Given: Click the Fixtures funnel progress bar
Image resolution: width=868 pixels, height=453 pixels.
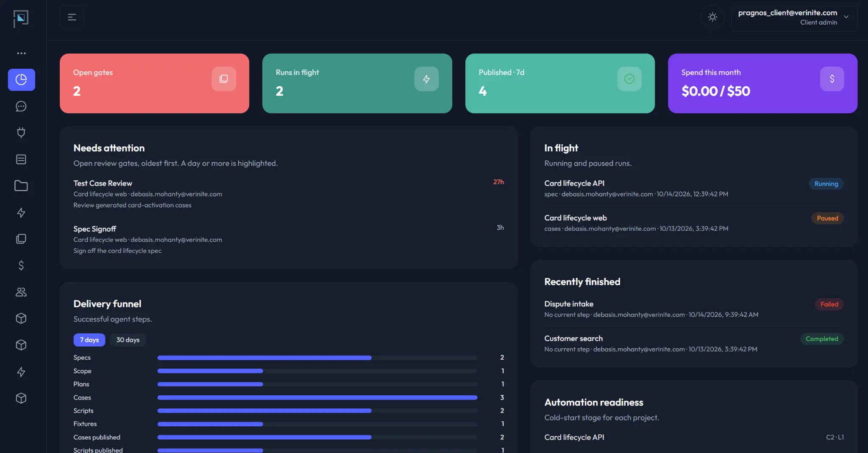Looking at the screenshot, I should [317, 424].
